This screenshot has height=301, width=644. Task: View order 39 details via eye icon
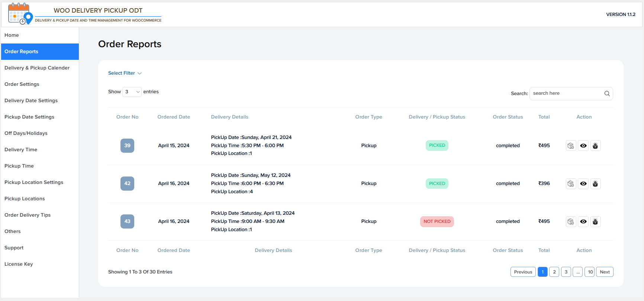click(x=583, y=146)
